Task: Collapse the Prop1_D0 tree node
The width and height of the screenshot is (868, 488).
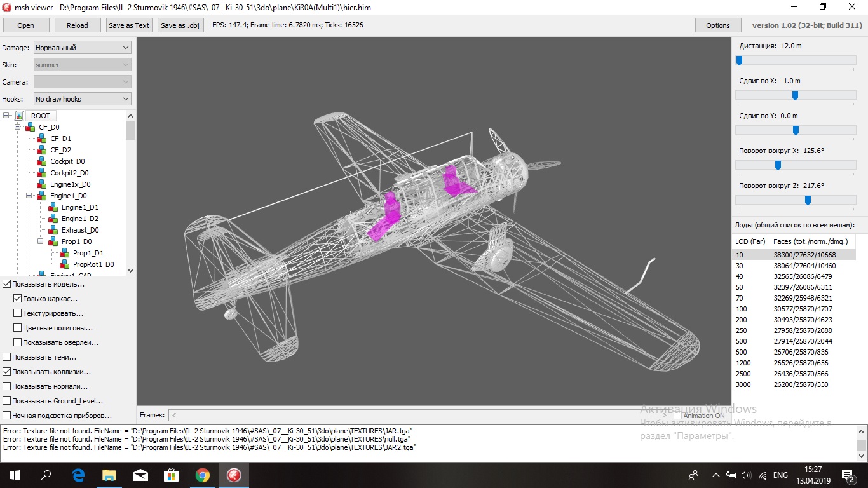Action: coord(41,241)
